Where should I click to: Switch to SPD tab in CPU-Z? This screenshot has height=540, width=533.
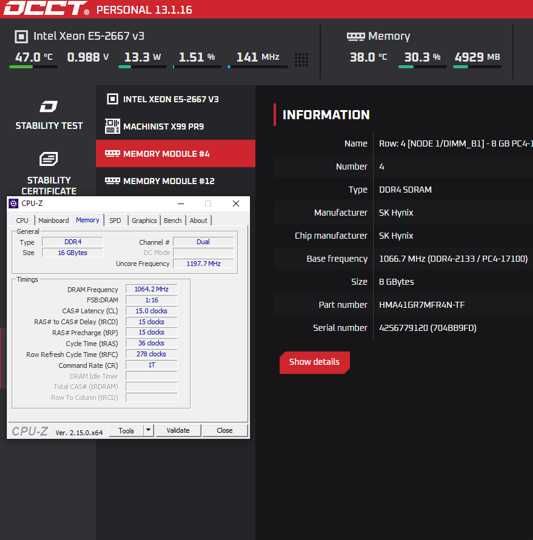[x=115, y=220]
